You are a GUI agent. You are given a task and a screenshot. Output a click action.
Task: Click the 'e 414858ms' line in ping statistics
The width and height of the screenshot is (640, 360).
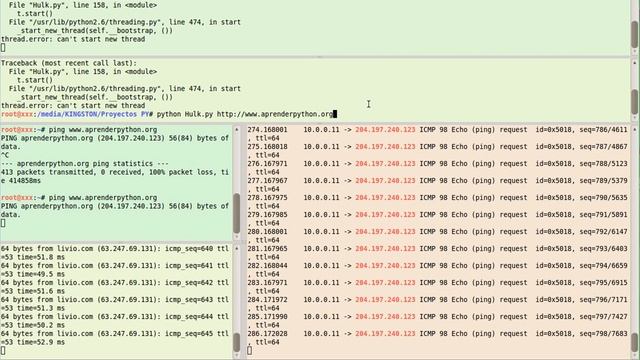click(21, 180)
